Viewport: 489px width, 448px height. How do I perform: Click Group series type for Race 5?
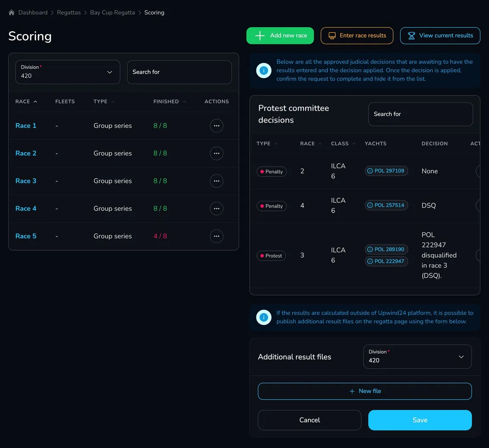[x=112, y=236]
